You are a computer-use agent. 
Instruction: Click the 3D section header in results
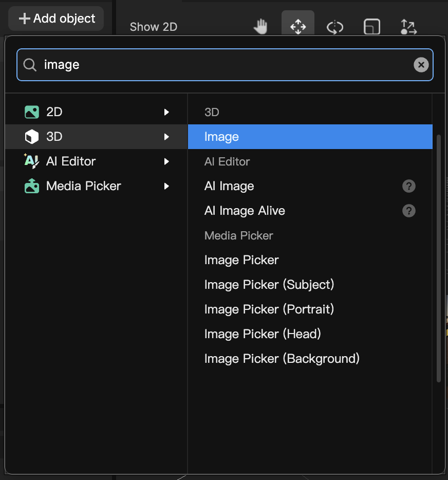click(x=212, y=112)
